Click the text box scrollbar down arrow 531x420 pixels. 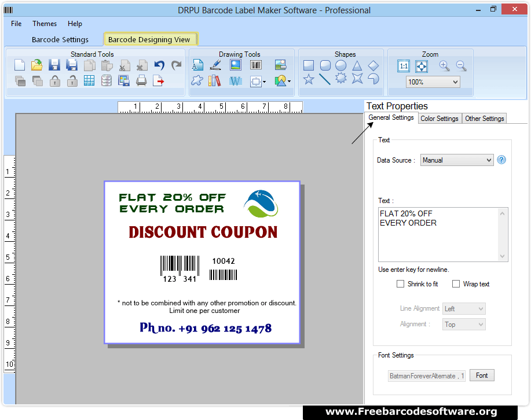coord(503,256)
